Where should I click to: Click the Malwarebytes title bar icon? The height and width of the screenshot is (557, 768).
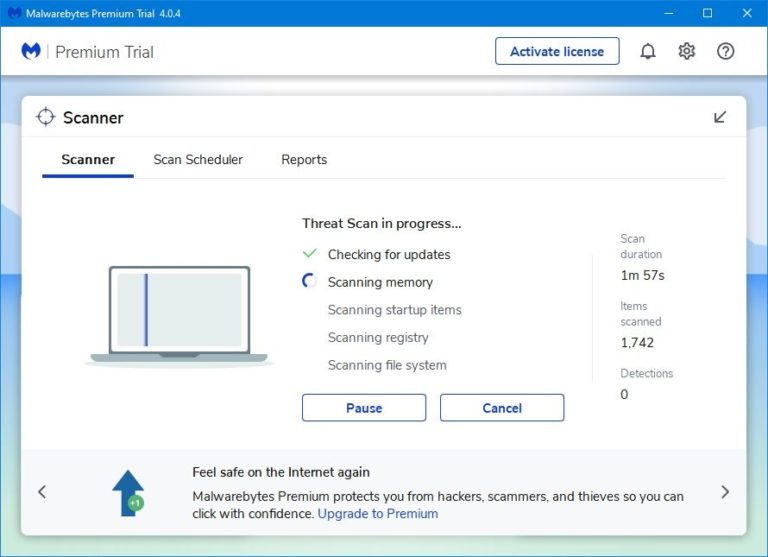(14, 13)
